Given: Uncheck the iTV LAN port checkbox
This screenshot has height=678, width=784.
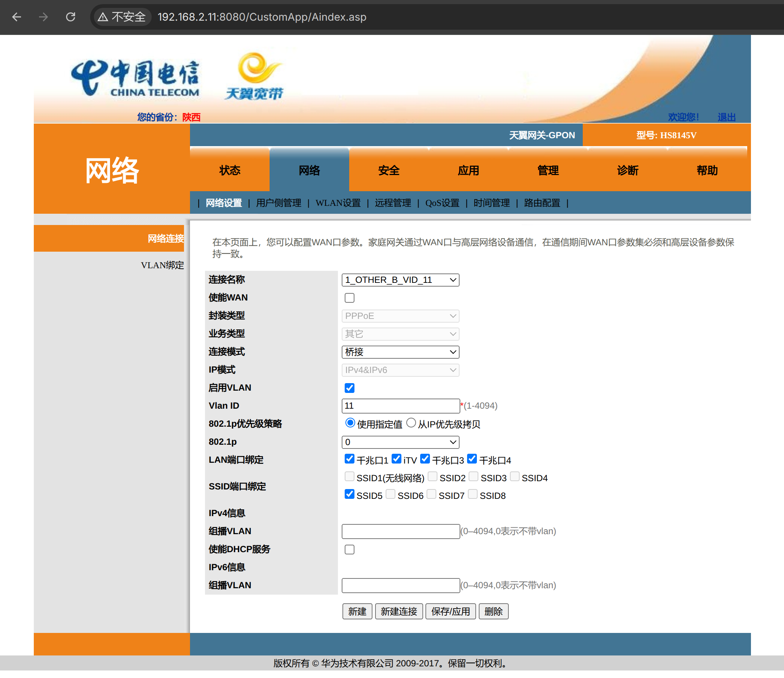Looking at the screenshot, I should pyautogui.click(x=396, y=459).
